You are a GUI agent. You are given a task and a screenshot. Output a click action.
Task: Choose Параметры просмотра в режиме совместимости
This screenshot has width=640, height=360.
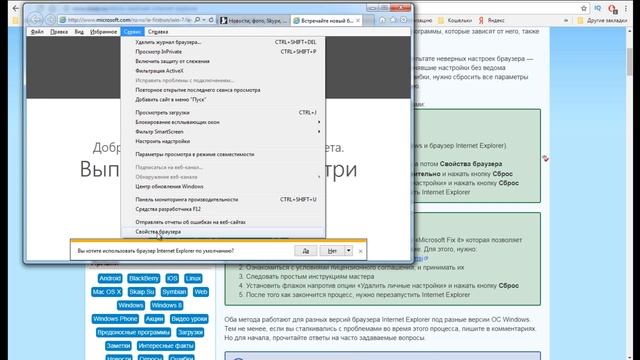[x=223, y=154]
